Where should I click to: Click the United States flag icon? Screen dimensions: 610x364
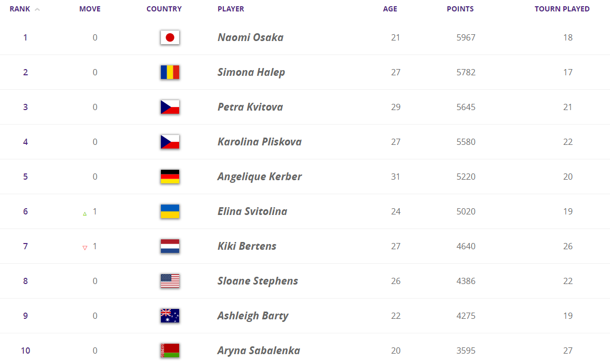pyautogui.click(x=170, y=281)
